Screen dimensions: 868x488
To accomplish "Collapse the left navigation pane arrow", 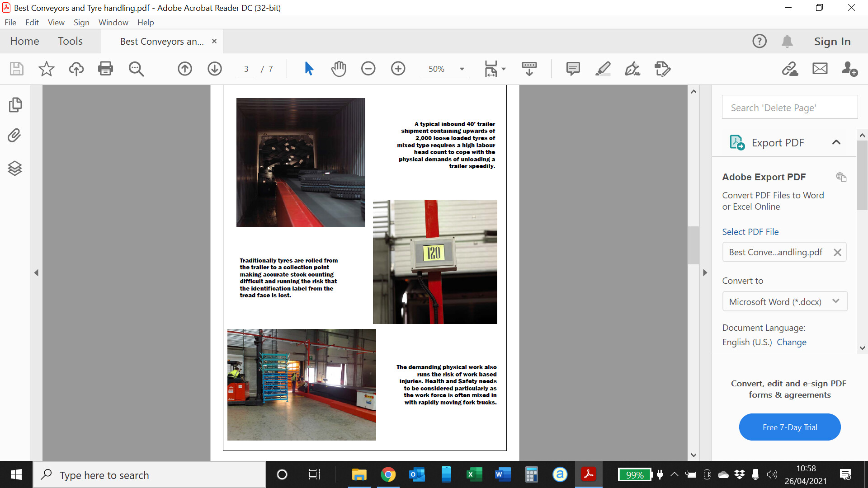I will [36, 272].
